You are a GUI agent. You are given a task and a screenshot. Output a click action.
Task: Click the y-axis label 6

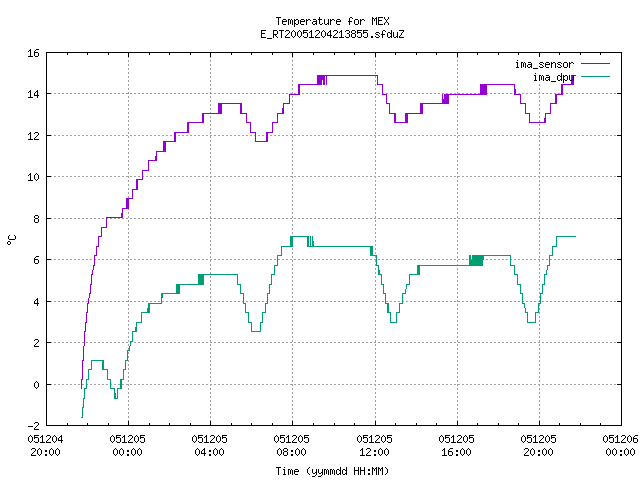tap(36, 260)
